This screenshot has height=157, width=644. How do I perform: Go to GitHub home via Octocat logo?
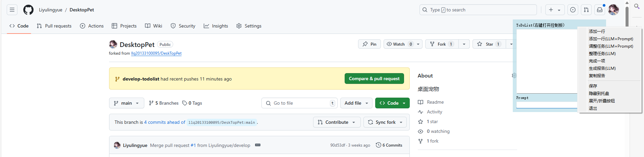29,10
